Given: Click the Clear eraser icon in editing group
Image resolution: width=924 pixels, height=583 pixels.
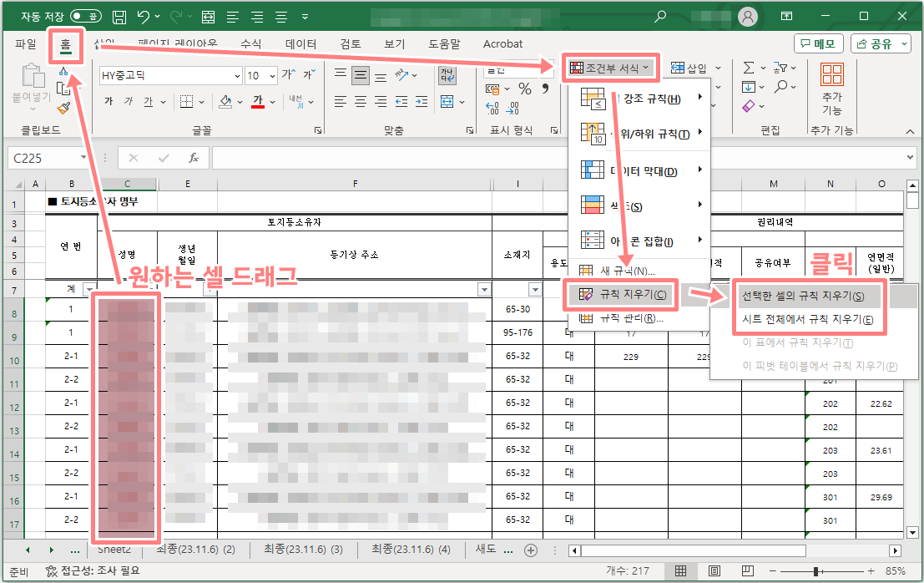Looking at the screenshot, I should tap(749, 106).
